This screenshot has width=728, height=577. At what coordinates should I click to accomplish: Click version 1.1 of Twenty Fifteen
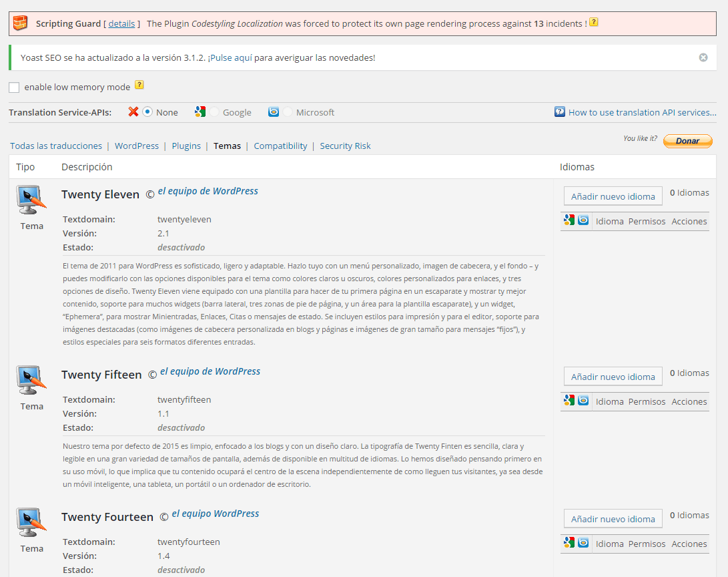163,413
